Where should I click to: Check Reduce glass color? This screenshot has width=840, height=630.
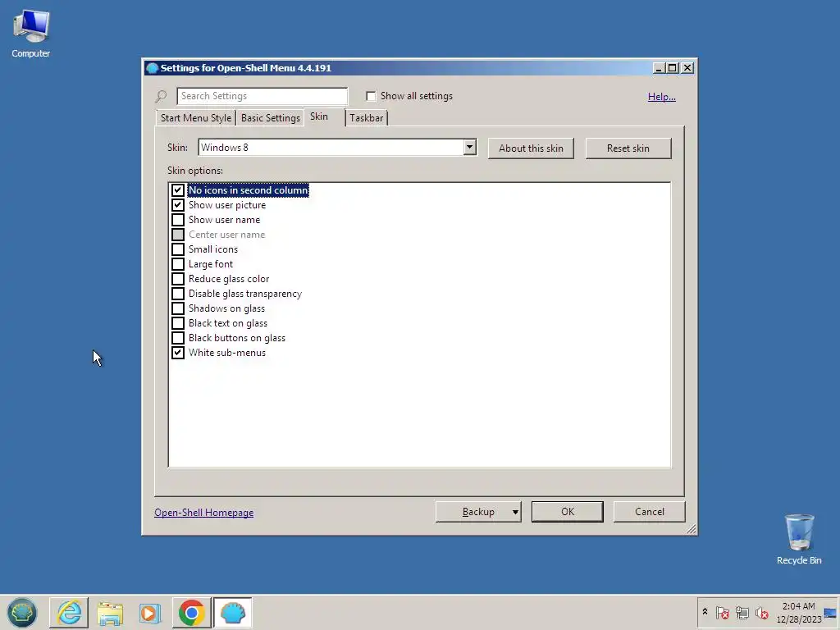pos(178,279)
